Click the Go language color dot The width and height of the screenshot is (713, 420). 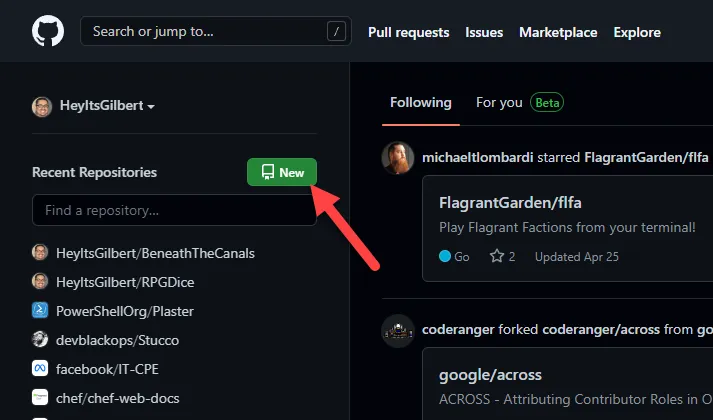[x=445, y=256]
